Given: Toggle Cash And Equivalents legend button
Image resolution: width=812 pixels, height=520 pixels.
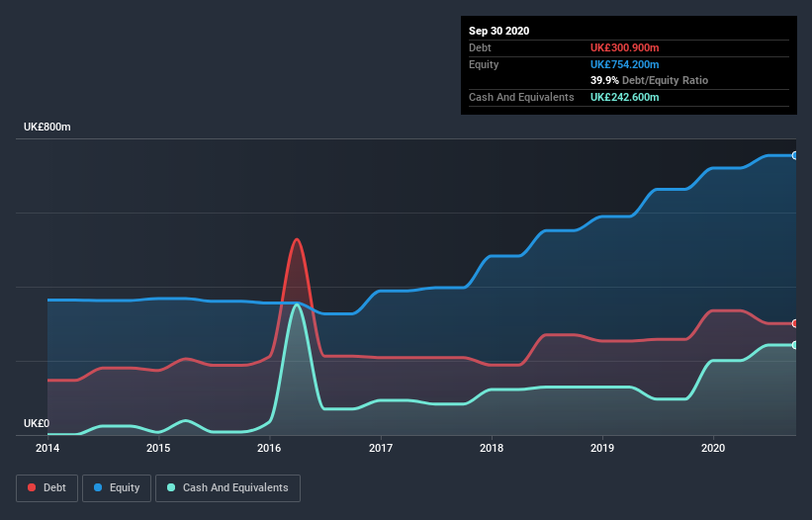Looking at the screenshot, I should click(227, 488).
